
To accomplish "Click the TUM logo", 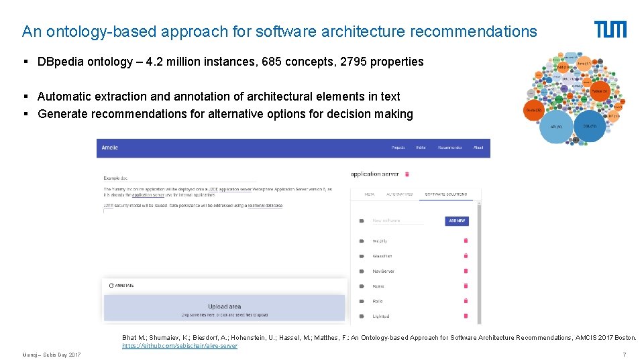I will point(610,29).
